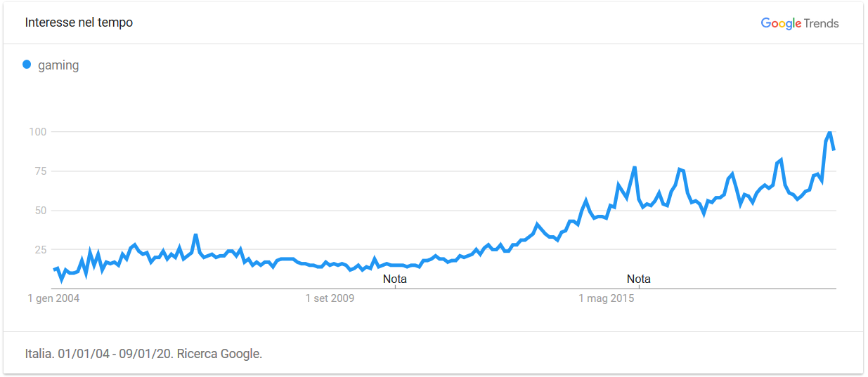Select the gaming legend label

58,65
